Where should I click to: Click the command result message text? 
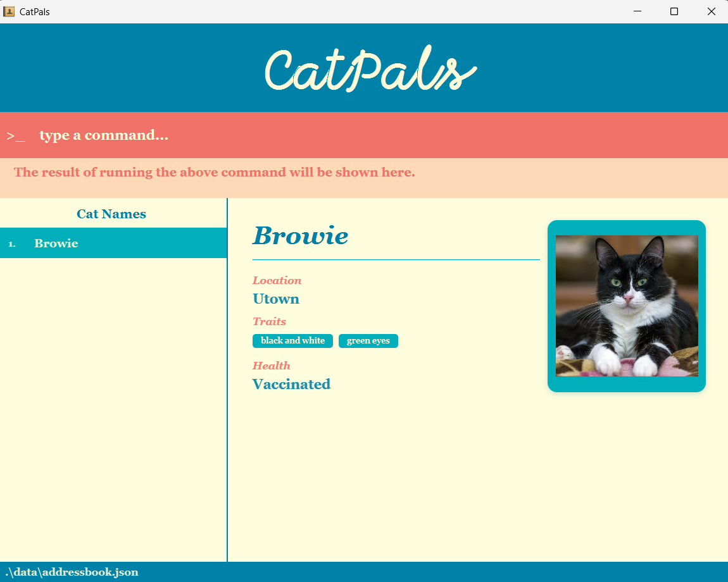pos(215,172)
